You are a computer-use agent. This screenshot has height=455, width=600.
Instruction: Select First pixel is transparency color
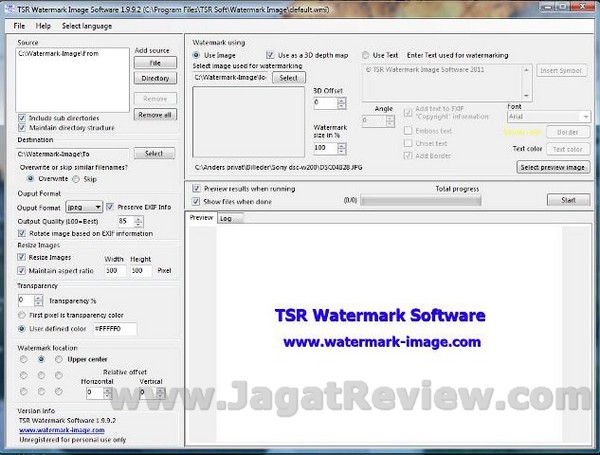(23, 314)
